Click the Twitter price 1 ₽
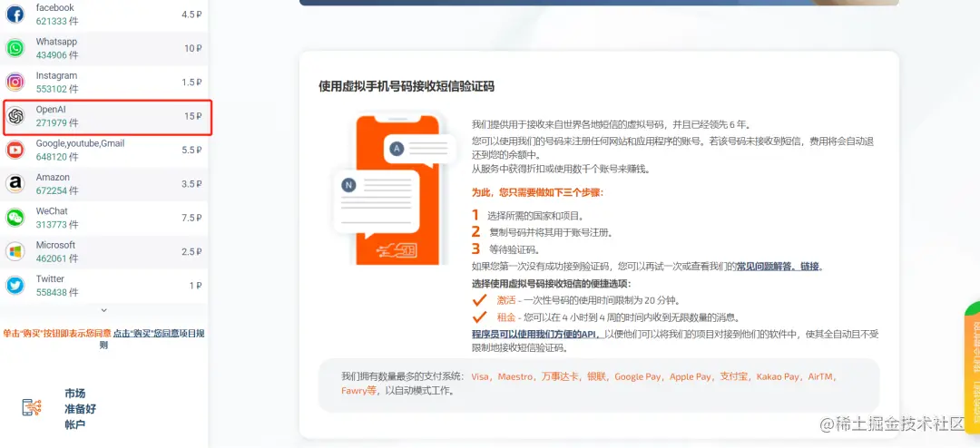This screenshot has height=448, width=980. [195, 286]
